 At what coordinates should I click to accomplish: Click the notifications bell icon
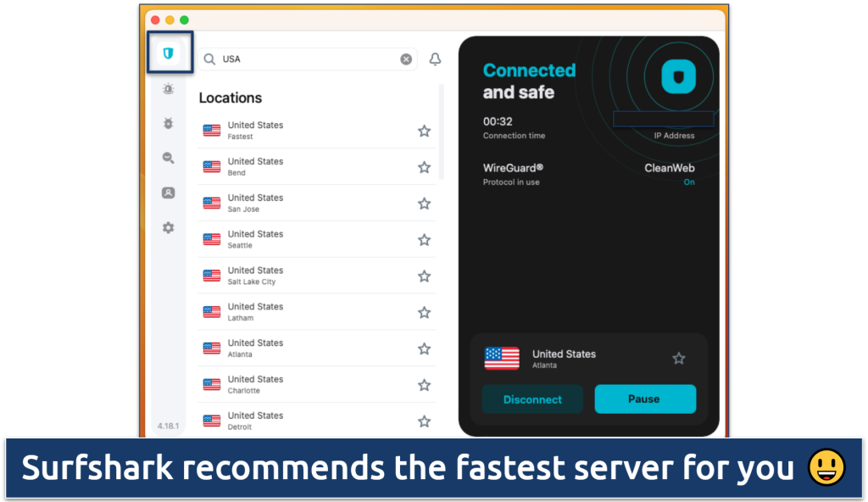[435, 59]
